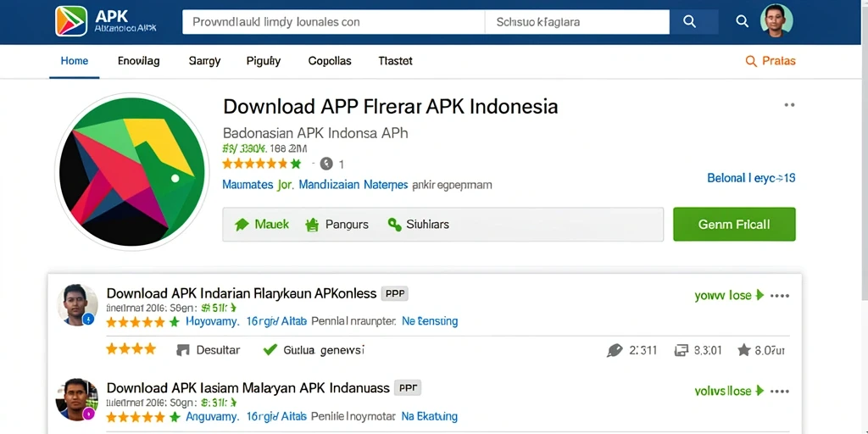Click the comment icon showing 2:311
Screen dimensions: 868x434
point(615,350)
